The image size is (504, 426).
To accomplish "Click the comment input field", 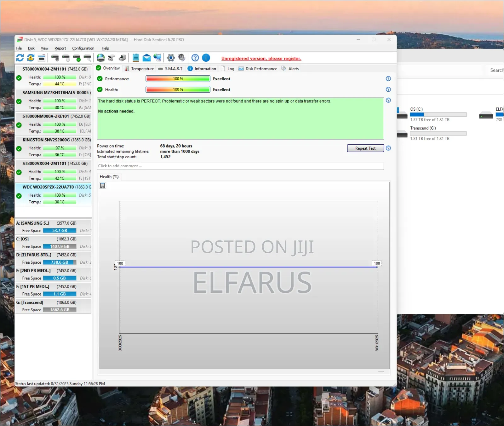I will click(x=240, y=166).
